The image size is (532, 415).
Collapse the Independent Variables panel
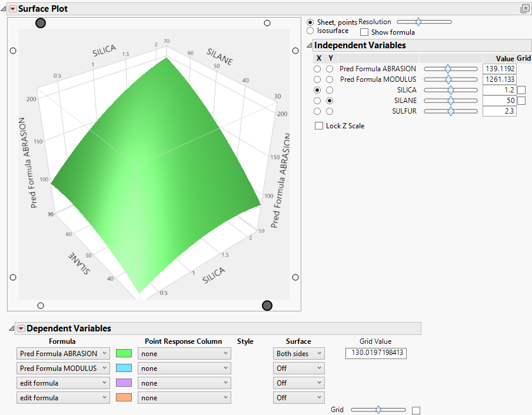(309, 45)
